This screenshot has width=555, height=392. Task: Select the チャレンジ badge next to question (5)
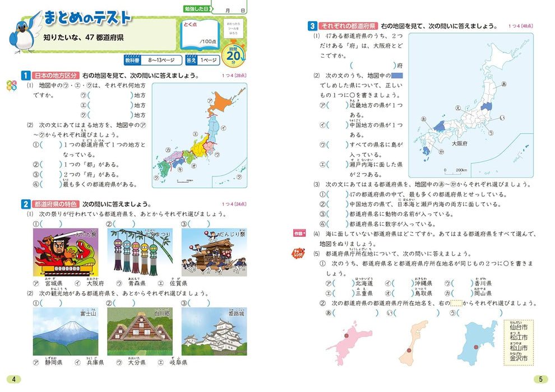coord(298,253)
